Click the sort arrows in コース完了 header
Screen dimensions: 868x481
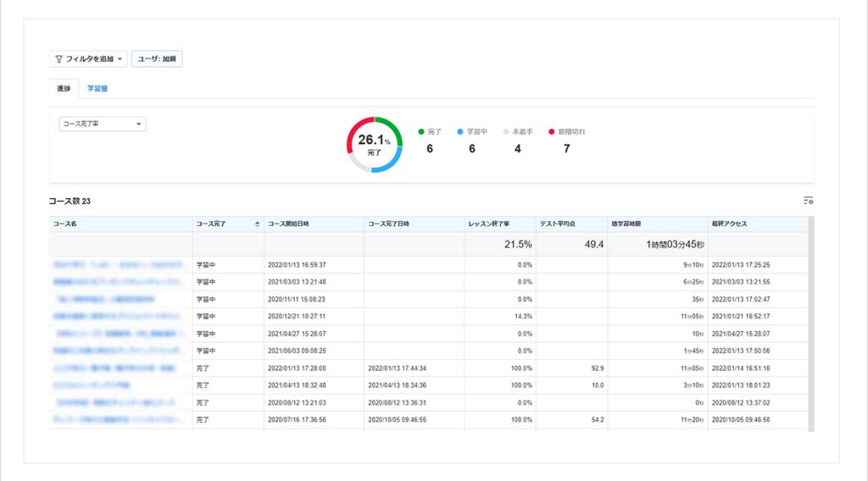coord(257,224)
